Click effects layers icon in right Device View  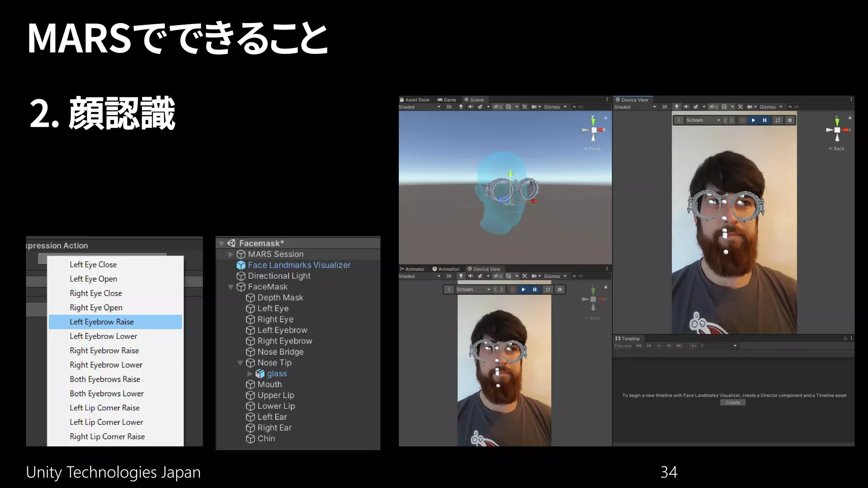[x=696, y=107]
